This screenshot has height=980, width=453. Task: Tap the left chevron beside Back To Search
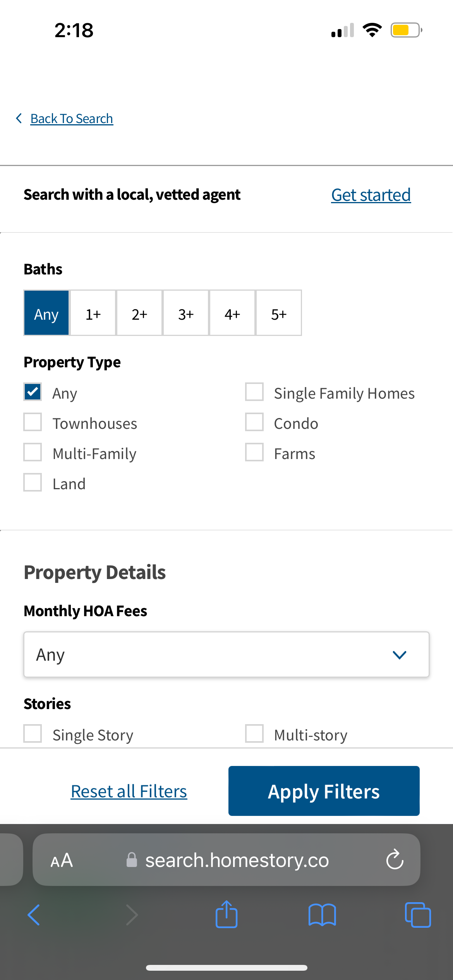19,118
